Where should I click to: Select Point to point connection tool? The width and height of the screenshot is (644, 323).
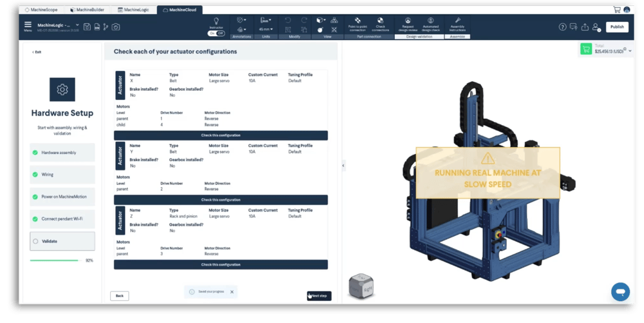point(357,24)
